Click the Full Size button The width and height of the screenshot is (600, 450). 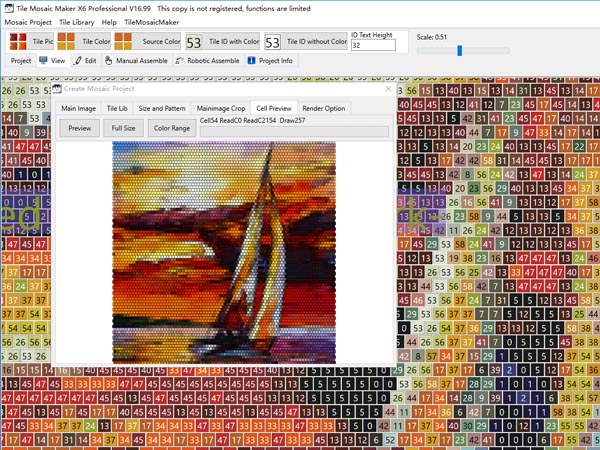(x=123, y=128)
